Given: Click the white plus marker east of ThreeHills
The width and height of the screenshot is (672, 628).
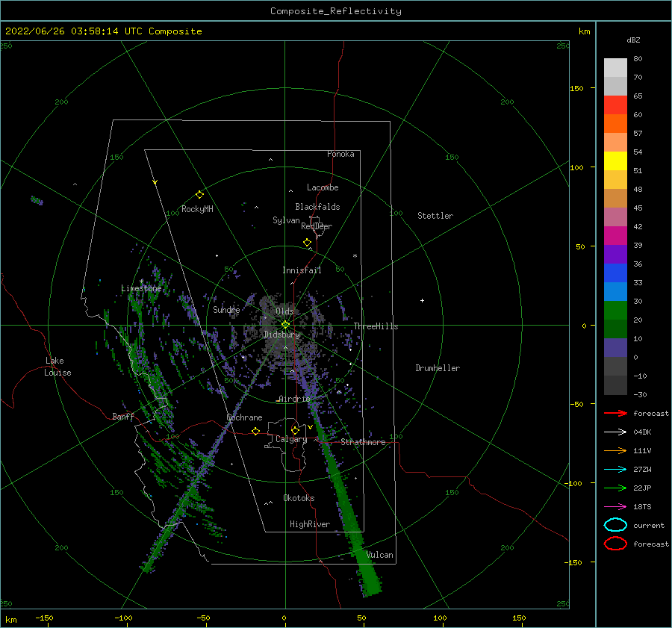Looking at the screenshot, I should point(422,300).
